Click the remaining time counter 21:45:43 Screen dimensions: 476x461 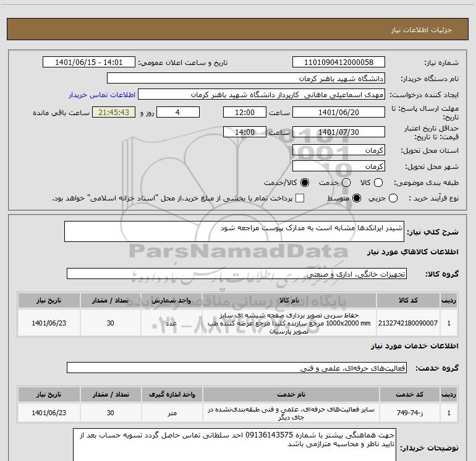click(114, 112)
